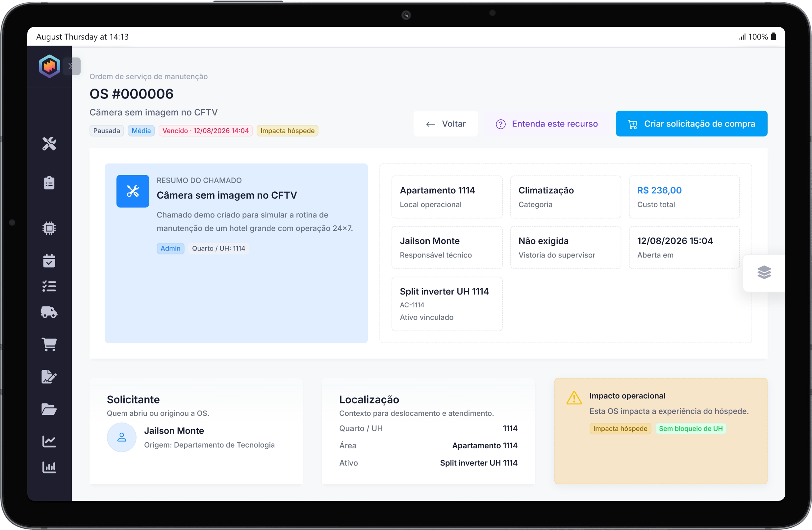Click Jailson Monte in Solicitante section
This screenshot has height=530, width=812.
[x=174, y=431]
